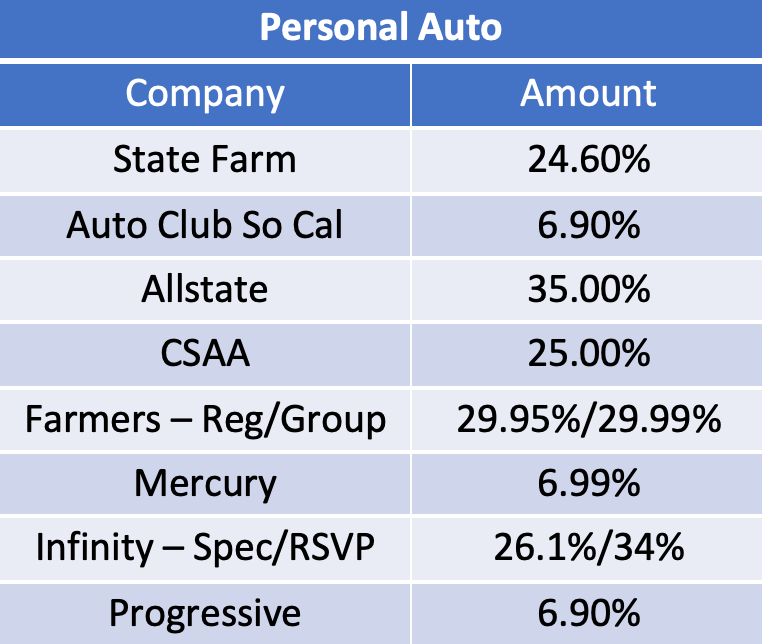The height and width of the screenshot is (644, 762).
Task: Click the State Farm cell
Action: [205, 160]
